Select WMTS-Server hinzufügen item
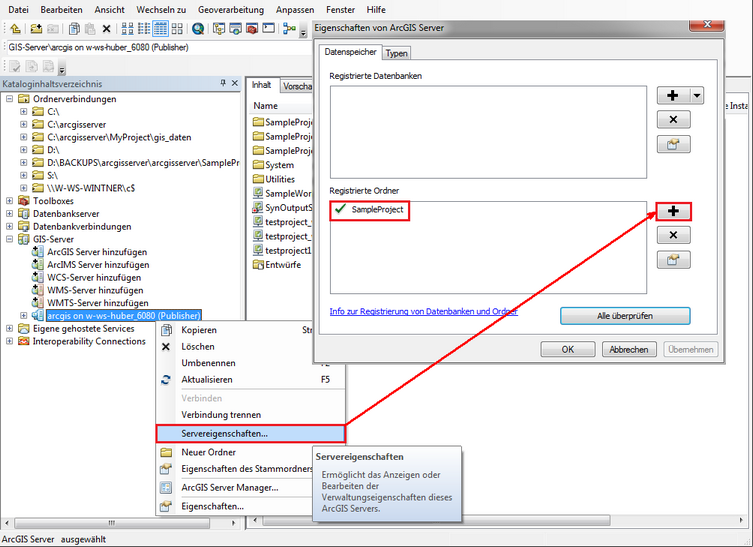This screenshot has height=547, width=753. coord(97,303)
